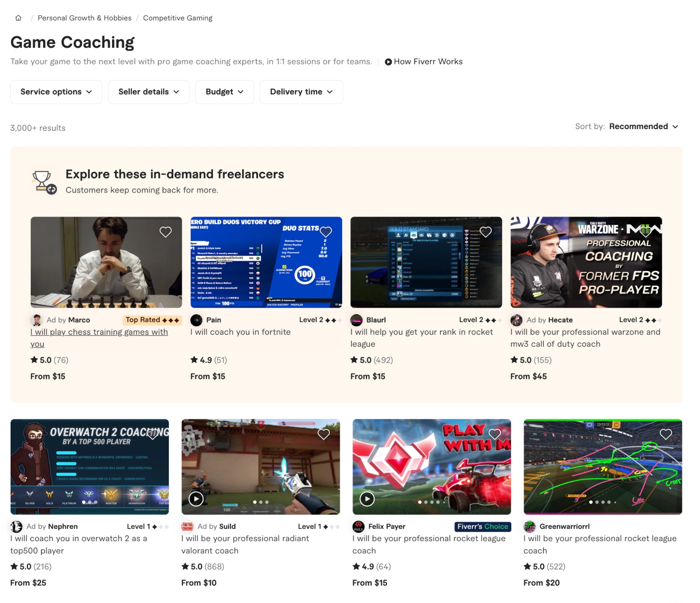This screenshot has width=700, height=603.
Task: Click Suild's seller avatar
Action: pyautogui.click(x=187, y=526)
